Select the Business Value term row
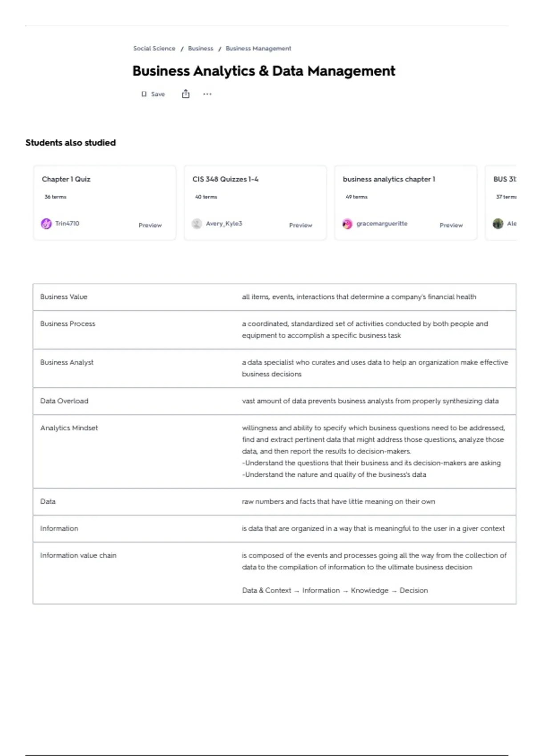The image size is (534, 756). pos(64,297)
